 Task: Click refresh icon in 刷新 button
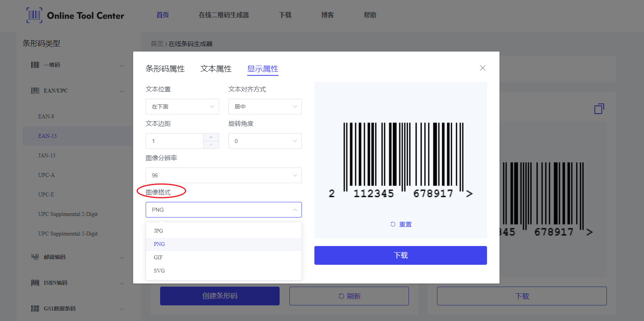pyautogui.click(x=341, y=296)
